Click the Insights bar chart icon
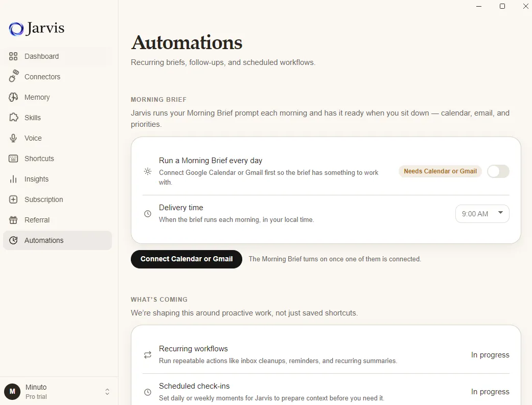The width and height of the screenshot is (532, 405). point(13,179)
